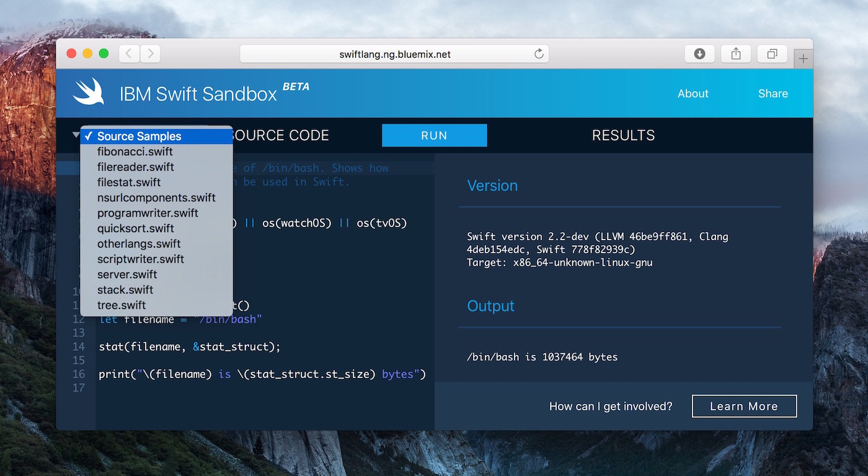Open the Safari share sheet icon
Viewport: 868px width, 476px height.
click(736, 54)
